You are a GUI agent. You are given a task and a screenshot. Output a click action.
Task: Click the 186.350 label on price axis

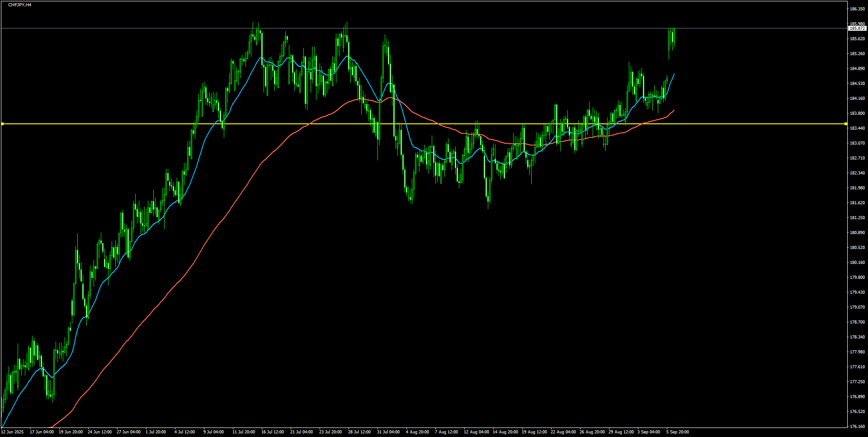tap(857, 9)
